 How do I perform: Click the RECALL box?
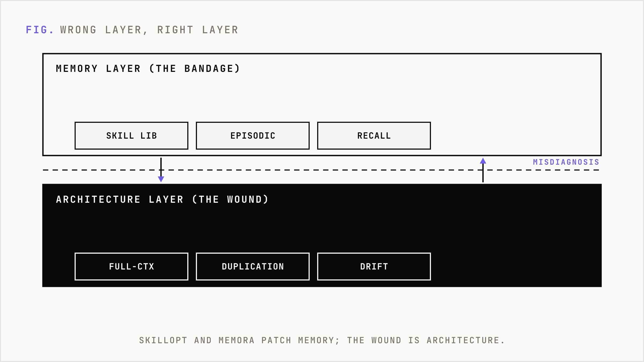click(374, 136)
